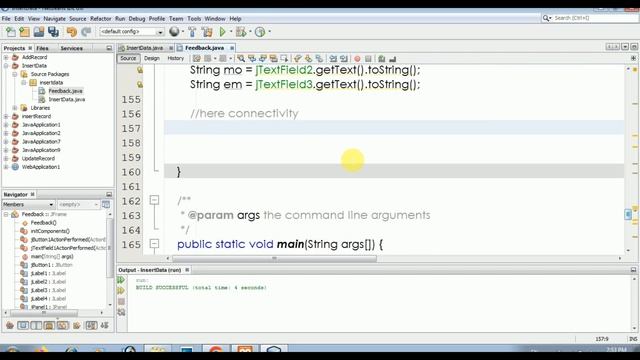This screenshot has height=360, width=640.
Task: Minimize the Output panel
Action: 633,270
